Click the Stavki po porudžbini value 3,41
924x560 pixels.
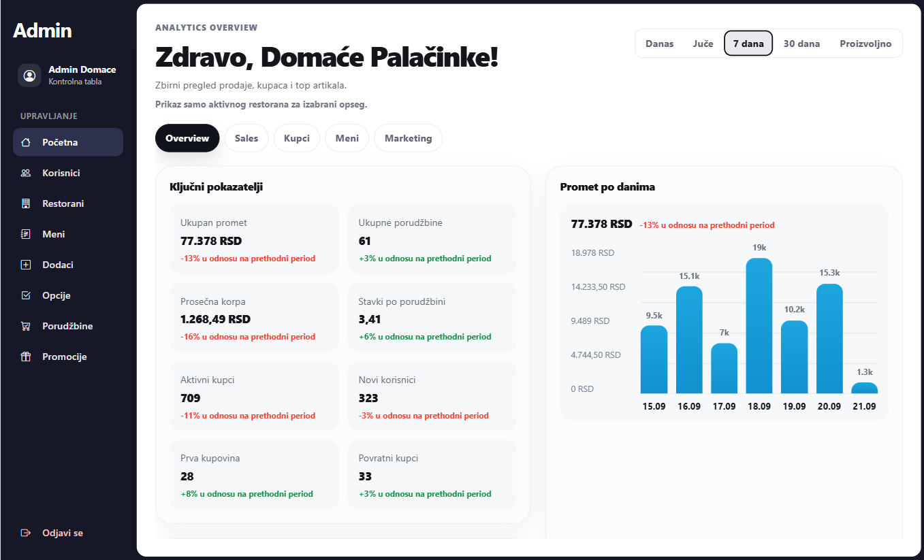[370, 319]
